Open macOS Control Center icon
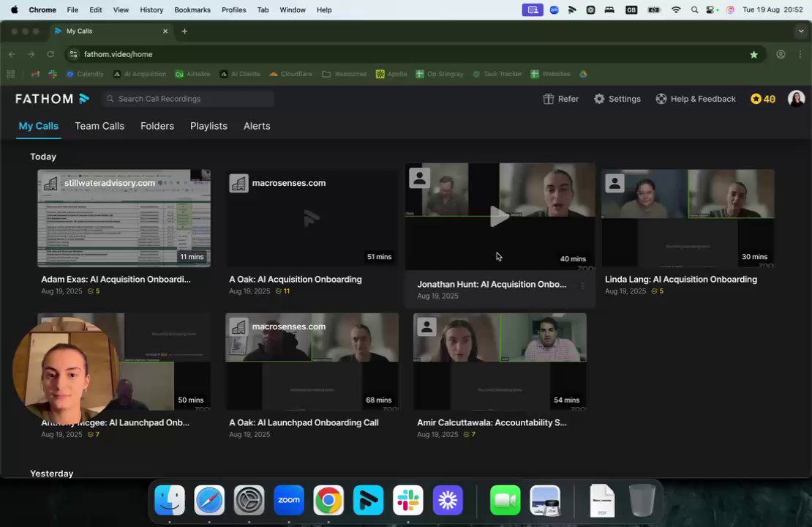The image size is (812, 527). click(x=712, y=10)
